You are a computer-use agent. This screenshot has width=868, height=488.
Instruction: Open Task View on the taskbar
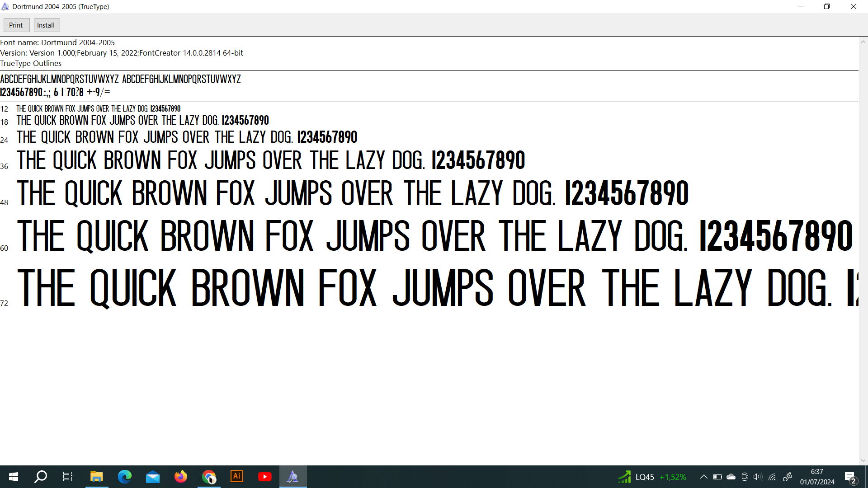[x=68, y=477]
